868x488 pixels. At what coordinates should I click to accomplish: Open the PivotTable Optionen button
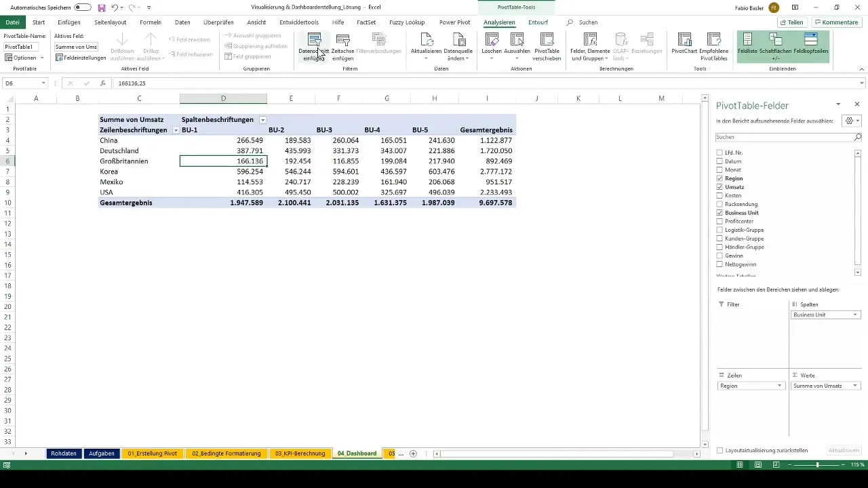(x=24, y=58)
